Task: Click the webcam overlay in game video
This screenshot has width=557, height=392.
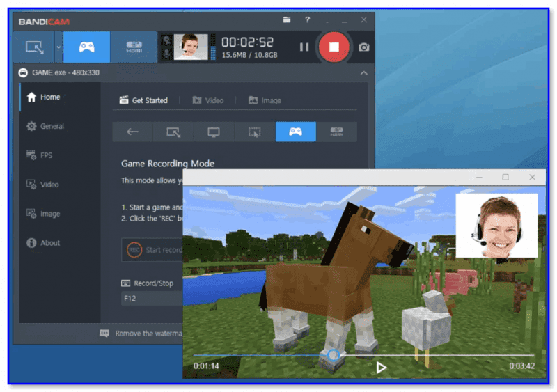Action: pos(496,226)
